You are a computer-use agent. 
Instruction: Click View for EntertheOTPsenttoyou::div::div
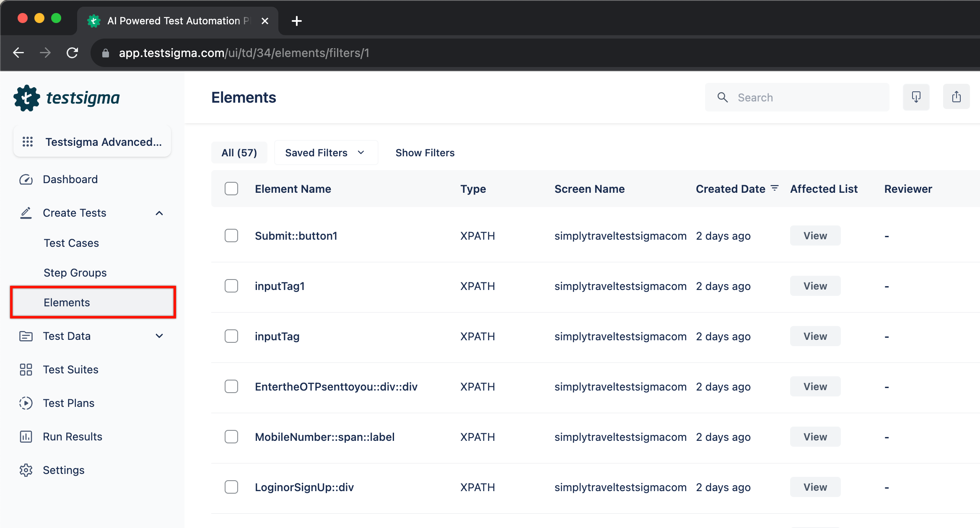[815, 387]
